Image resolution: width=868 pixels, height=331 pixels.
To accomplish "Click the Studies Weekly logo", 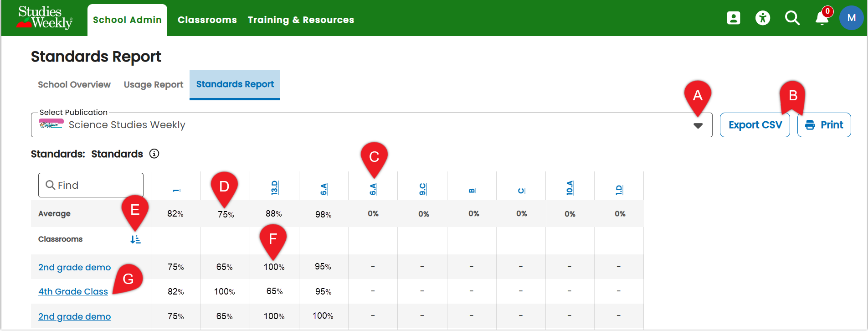I will pos(45,18).
